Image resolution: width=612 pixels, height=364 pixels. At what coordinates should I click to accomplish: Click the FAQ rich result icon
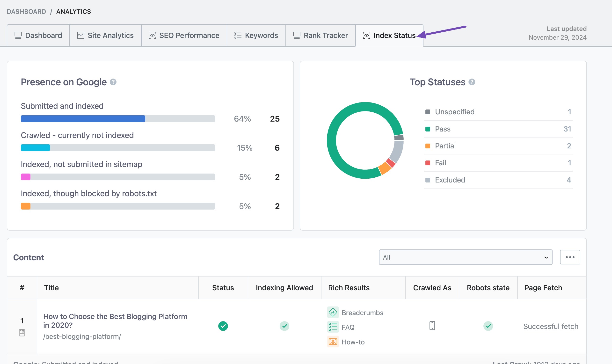[x=333, y=327]
